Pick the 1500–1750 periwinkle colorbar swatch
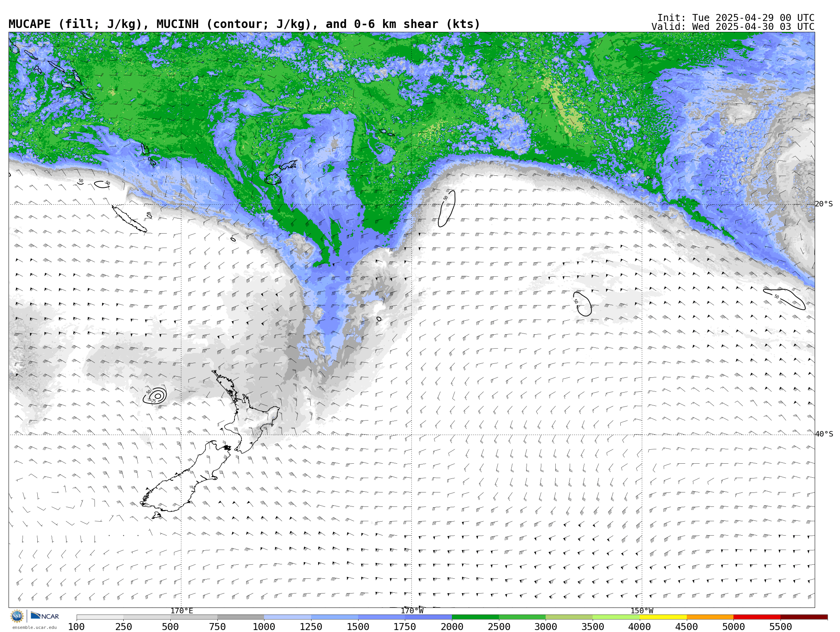Viewport: 840px width, 632px height. [x=381, y=617]
